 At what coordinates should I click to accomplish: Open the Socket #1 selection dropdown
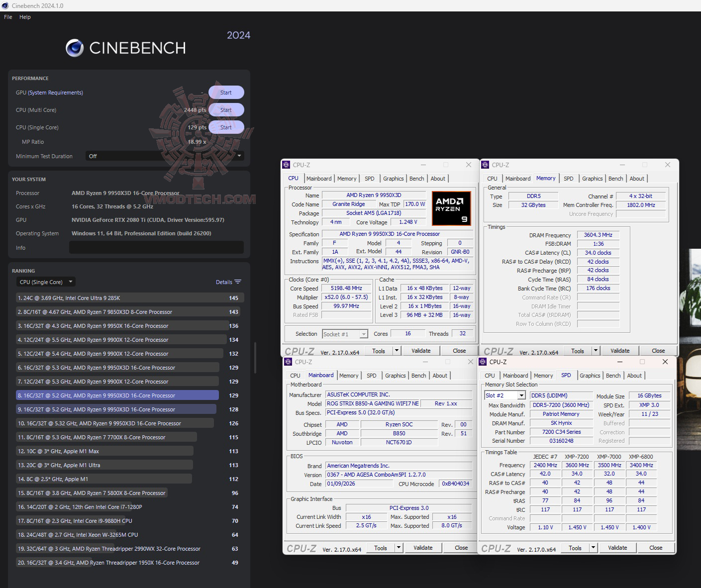point(345,334)
